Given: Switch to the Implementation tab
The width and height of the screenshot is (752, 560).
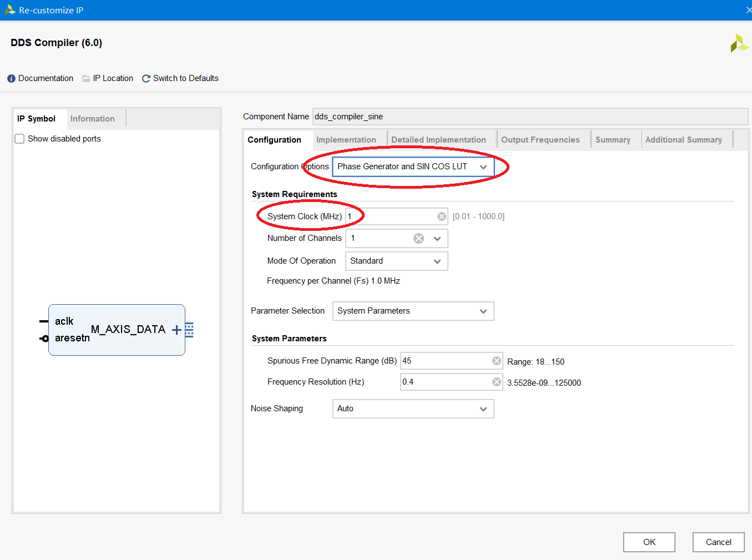Looking at the screenshot, I should click(346, 140).
